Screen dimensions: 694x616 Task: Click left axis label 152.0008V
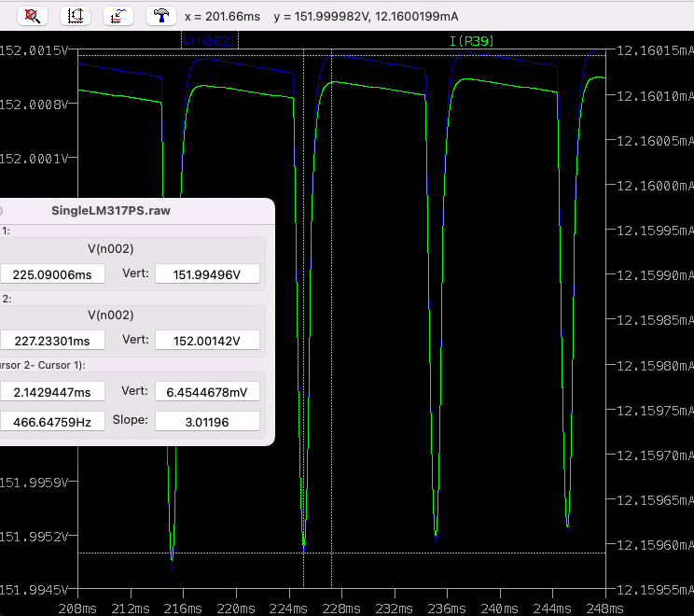point(34,105)
